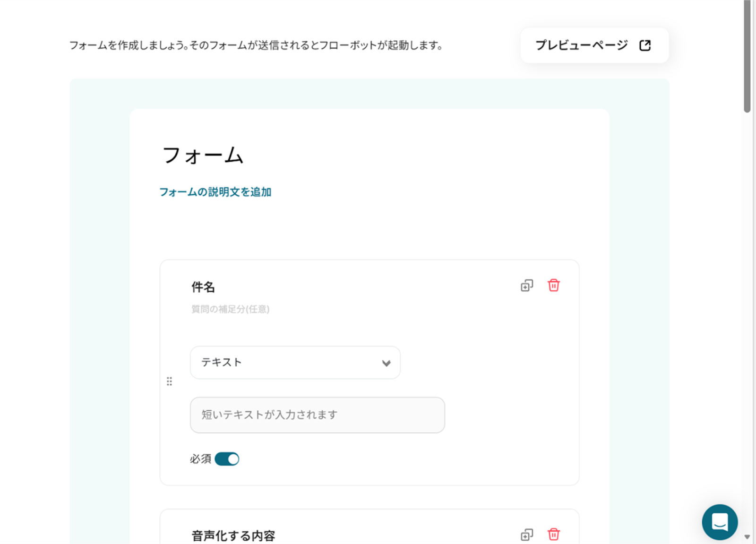Click the 質問の補足分(任意) field
The height and width of the screenshot is (544, 756).
click(230, 309)
